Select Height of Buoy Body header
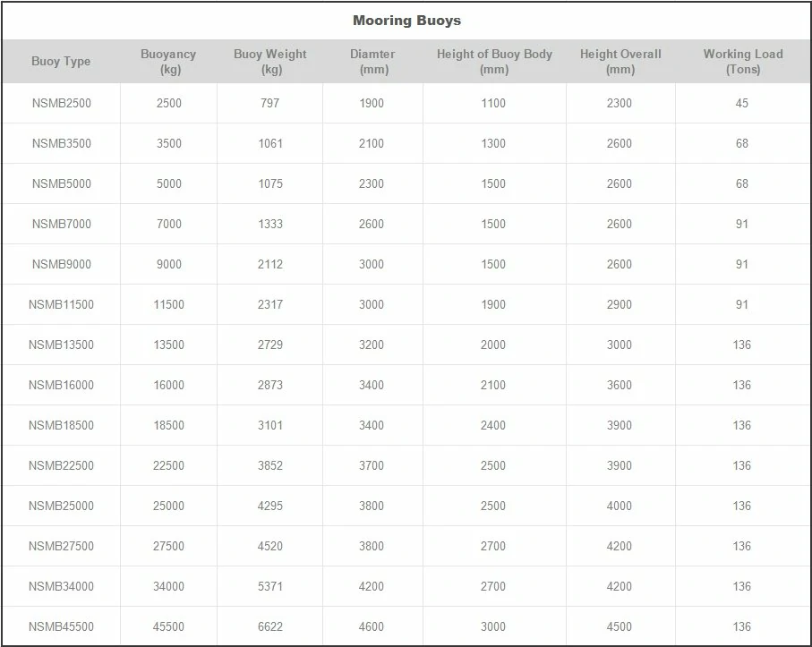Screen dimensions: 812x647 coord(494,61)
